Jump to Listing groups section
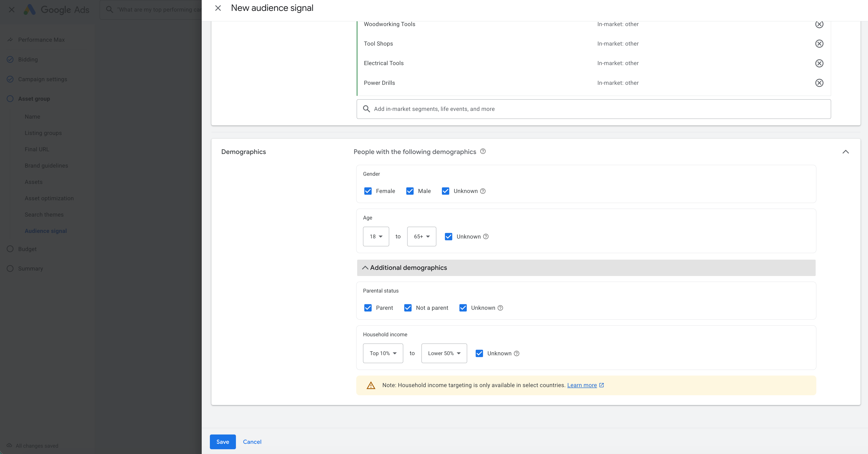868x454 pixels. 43,133
